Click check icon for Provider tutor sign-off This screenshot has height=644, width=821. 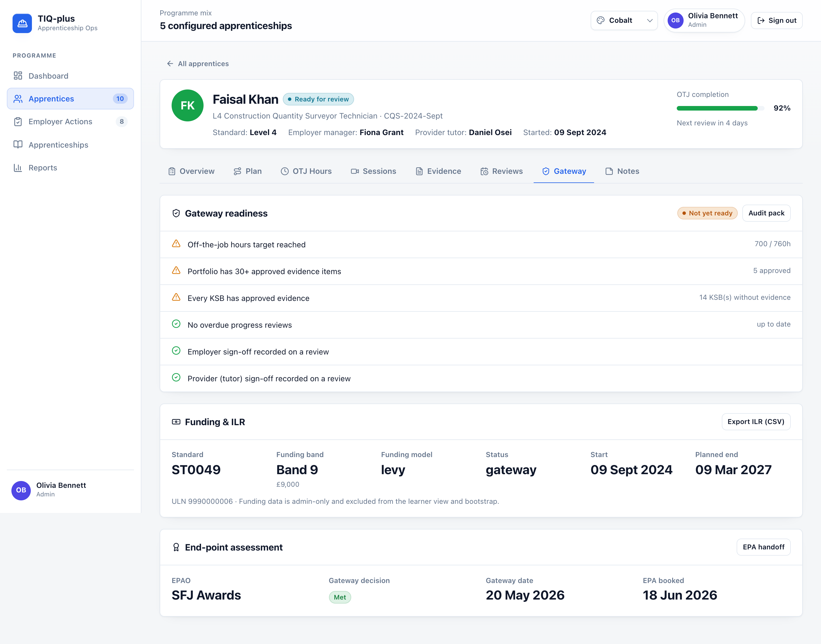(x=176, y=378)
